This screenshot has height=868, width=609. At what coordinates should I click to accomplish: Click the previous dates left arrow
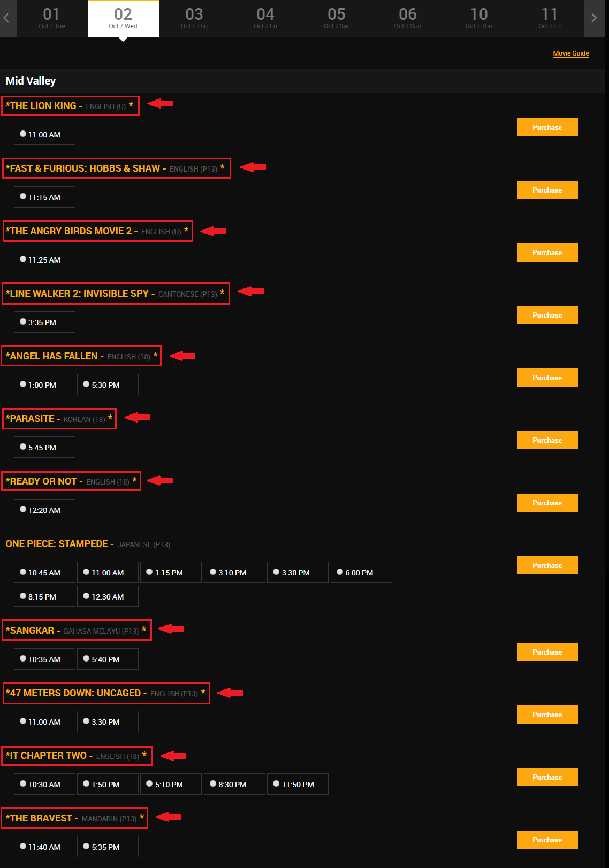coord(7,18)
